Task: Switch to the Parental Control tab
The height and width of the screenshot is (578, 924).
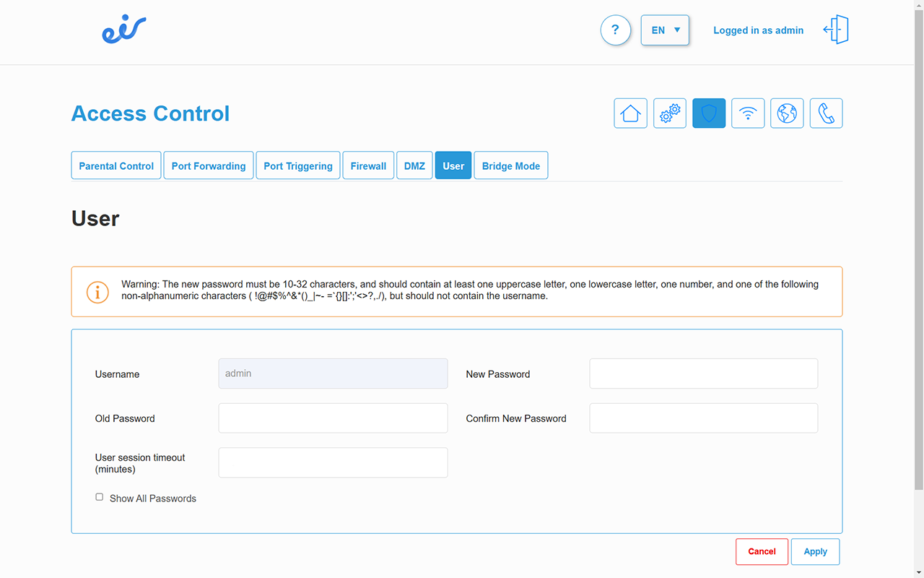Action: pyautogui.click(x=116, y=165)
